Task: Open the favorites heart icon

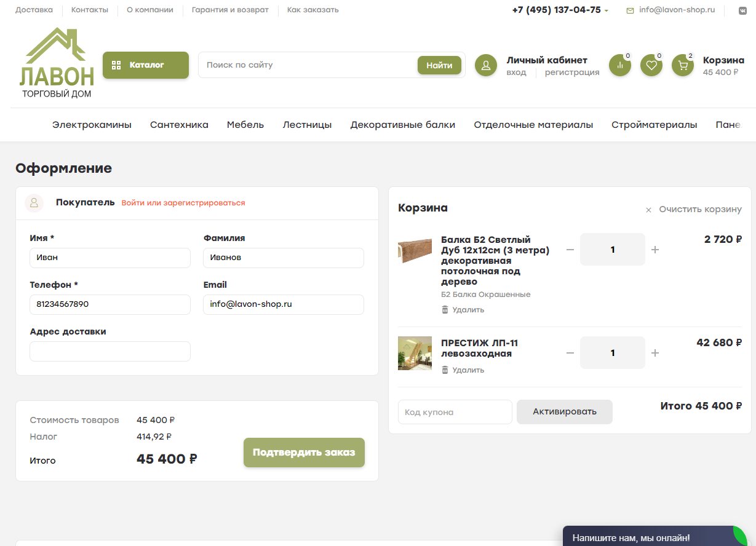Action: coord(651,65)
